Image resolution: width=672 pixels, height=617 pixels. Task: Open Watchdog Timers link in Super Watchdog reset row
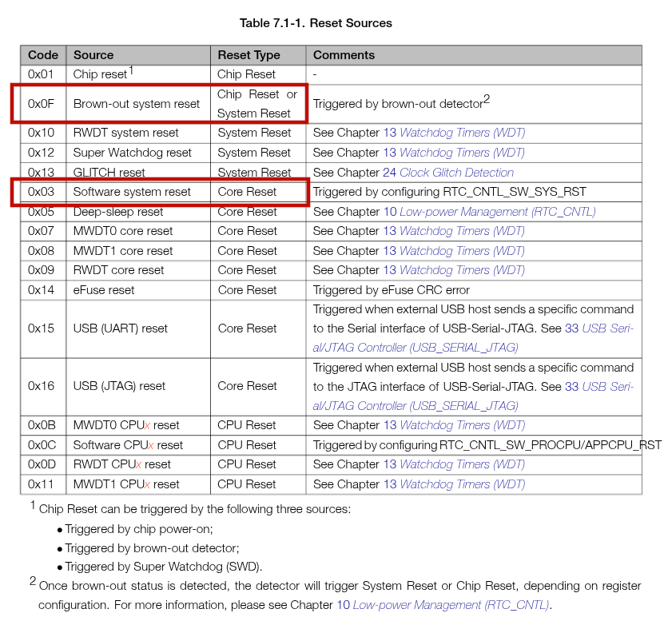click(462, 153)
